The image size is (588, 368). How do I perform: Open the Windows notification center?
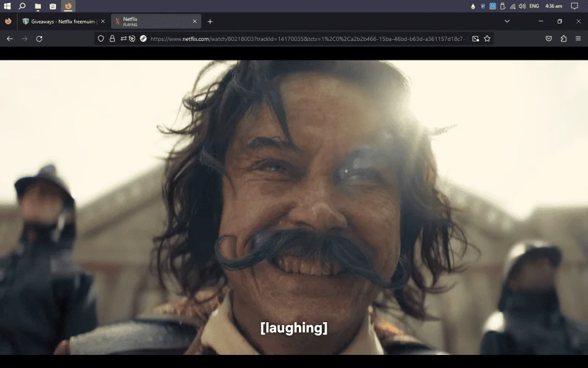(x=574, y=6)
